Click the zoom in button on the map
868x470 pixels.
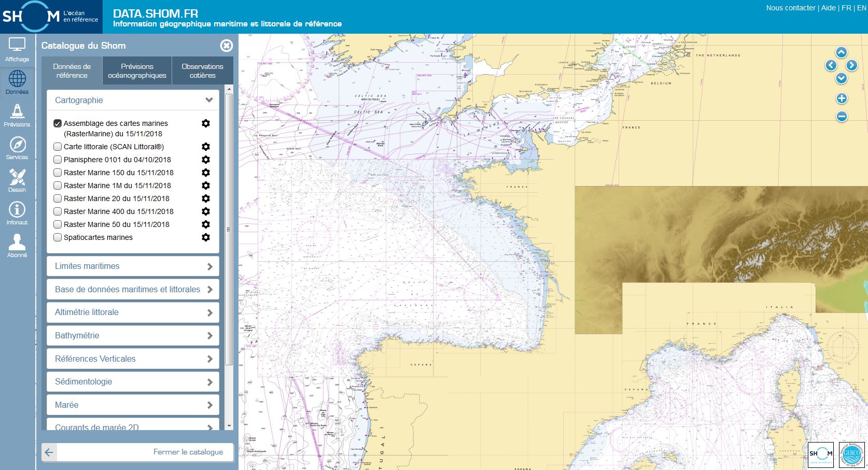(x=842, y=97)
